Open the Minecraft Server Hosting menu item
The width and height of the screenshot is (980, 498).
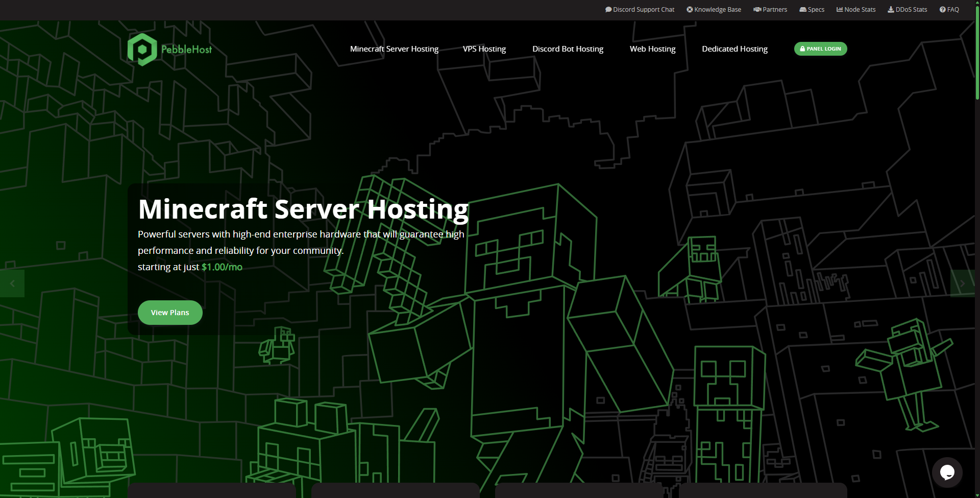point(394,49)
